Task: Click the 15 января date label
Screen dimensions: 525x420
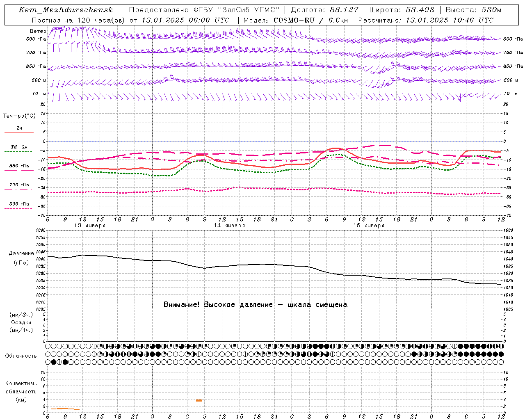Action: click(369, 226)
